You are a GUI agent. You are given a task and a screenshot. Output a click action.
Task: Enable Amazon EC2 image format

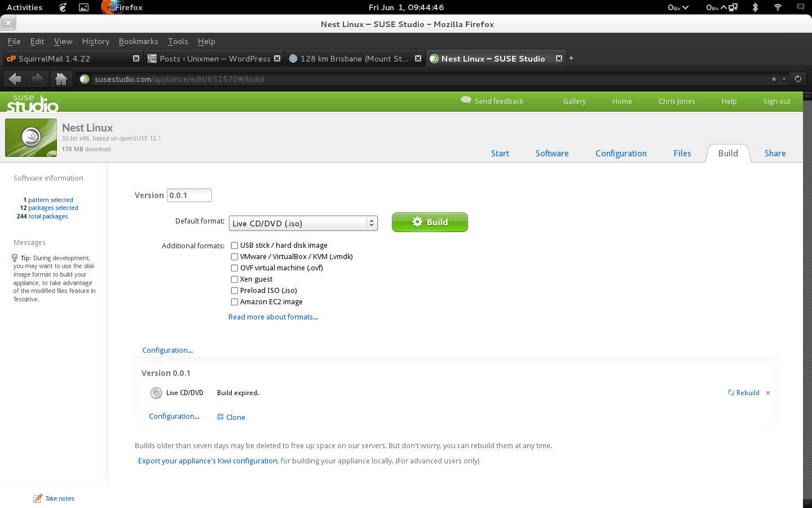click(x=235, y=302)
